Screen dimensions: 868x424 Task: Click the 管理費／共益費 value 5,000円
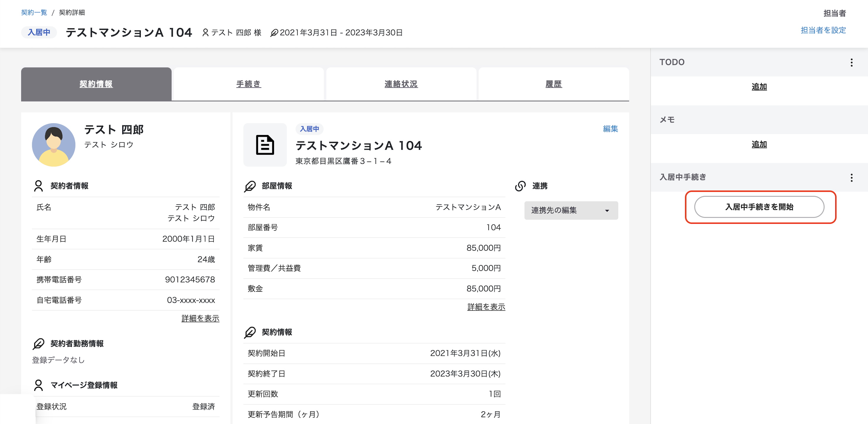(486, 268)
